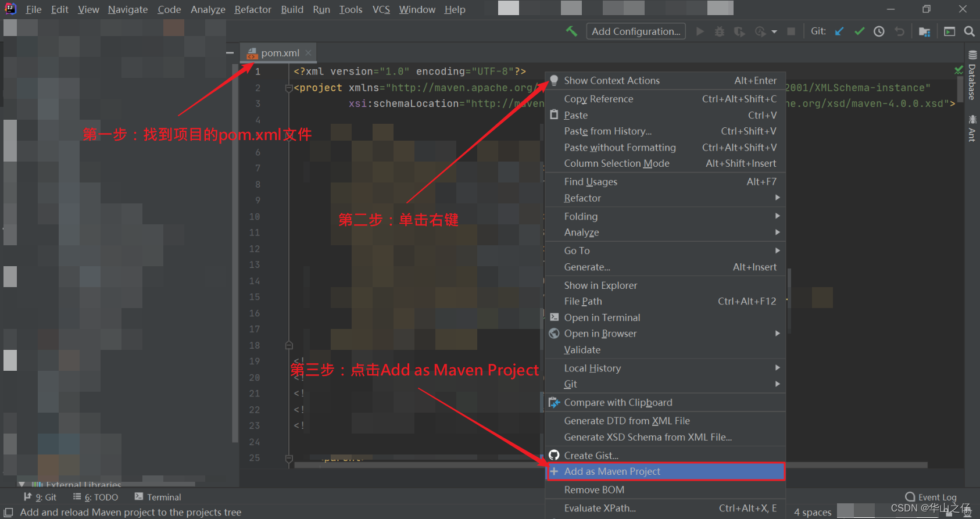The width and height of the screenshot is (980, 519).
Task: Open the 6: TODO tool window button
Action: point(96,497)
